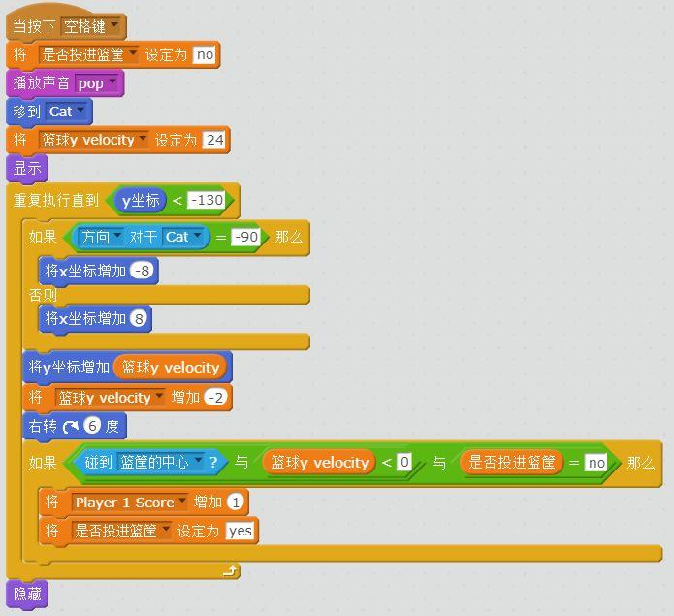Select the 显示 looks block

pyautogui.click(x=26, y=169)
